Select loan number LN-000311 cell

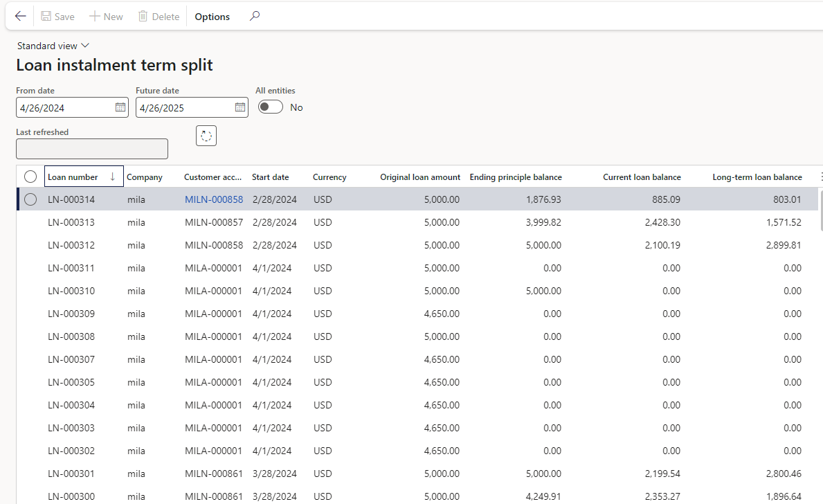(71, 268)
